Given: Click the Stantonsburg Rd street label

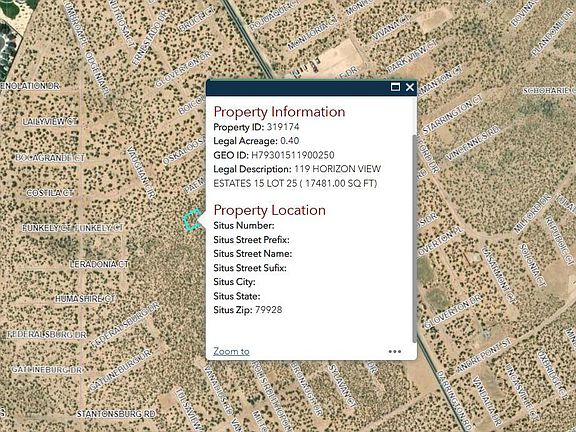Looking at the screenshot, I should (116, 414).
